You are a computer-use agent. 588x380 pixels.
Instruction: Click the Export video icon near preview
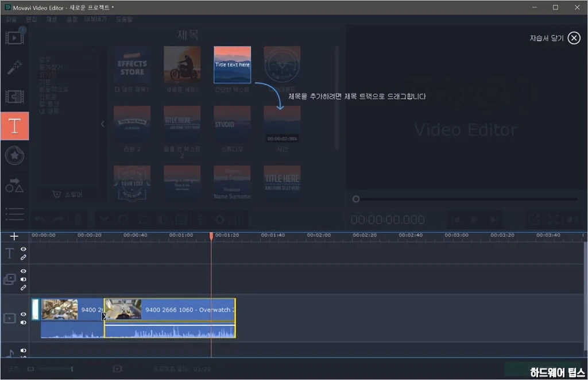[x=534, y=220]
